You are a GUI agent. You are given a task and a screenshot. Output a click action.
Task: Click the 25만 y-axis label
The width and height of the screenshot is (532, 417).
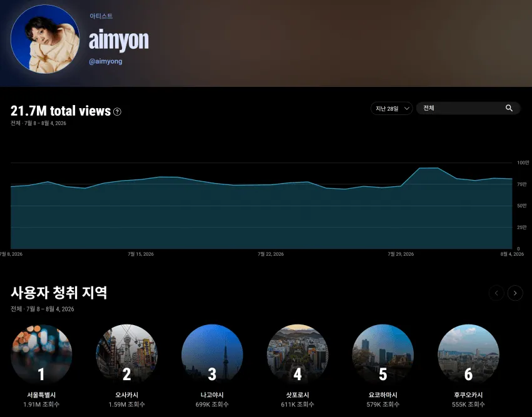click(x=522, y=228)
